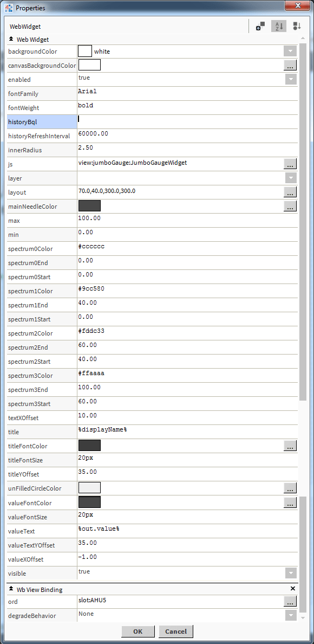The height and width of the screenshot is (644, 314).
Task: Click the fontWeight bold field
Action: (187, 108)
